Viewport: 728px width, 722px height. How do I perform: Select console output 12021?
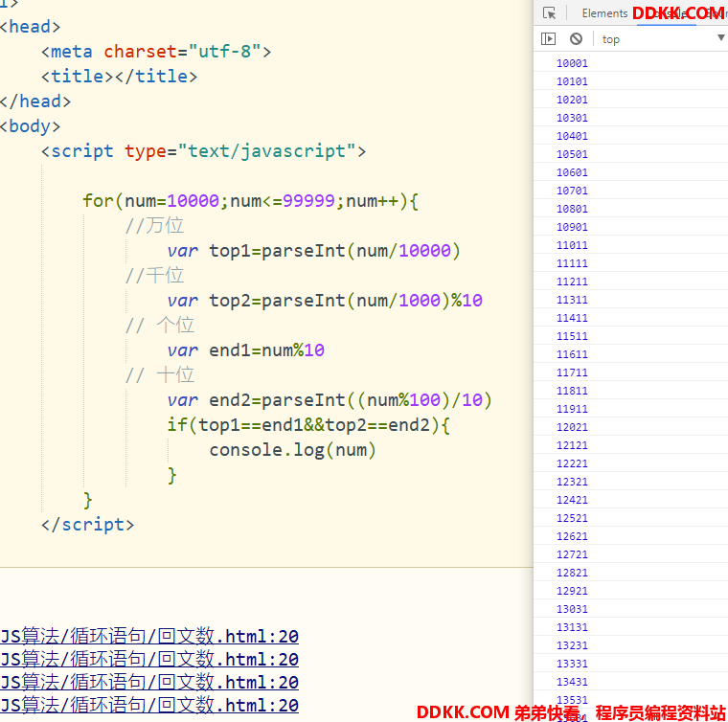(x=572, y=427)
